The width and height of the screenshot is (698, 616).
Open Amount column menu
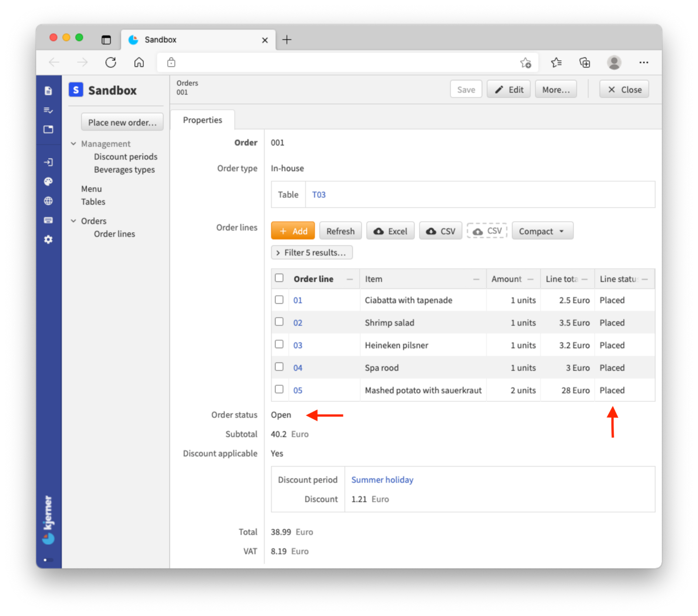pos(530,279)
